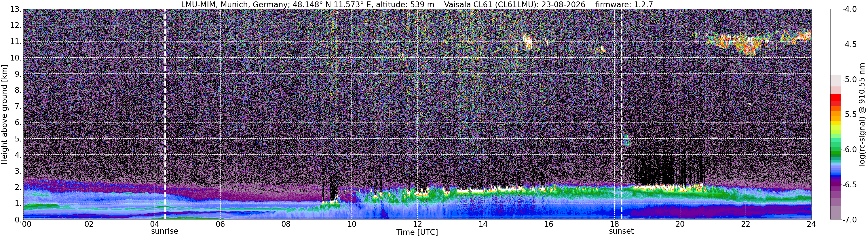The image size is (868, 238).
Task: Click the '3.' height tick label
Action: (x=18, y=171)
